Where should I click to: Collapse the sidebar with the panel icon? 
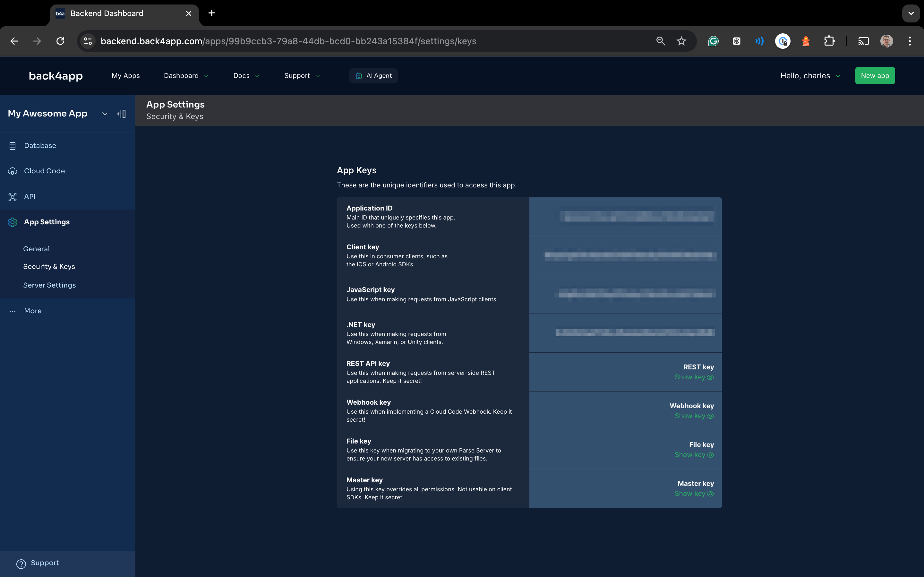point(122,114)
